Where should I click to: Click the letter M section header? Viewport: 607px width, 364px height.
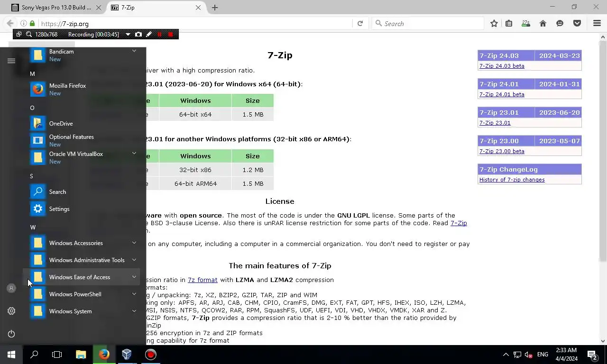[32, 73]
